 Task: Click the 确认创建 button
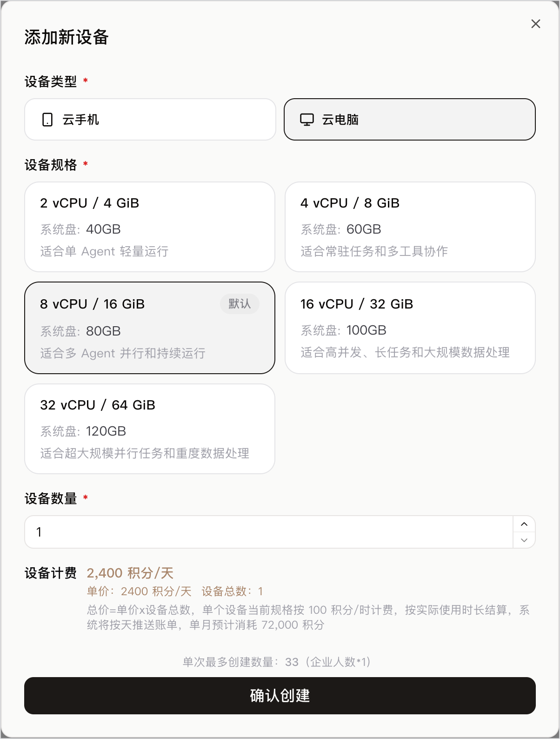[280, 696]
